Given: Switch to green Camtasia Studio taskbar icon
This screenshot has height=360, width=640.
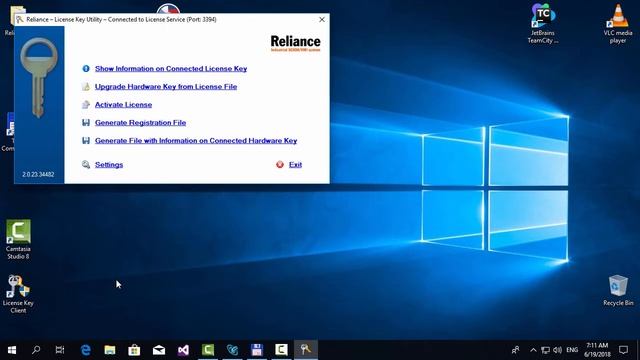Looking at the screenshot, I should (x=208, y=350).
